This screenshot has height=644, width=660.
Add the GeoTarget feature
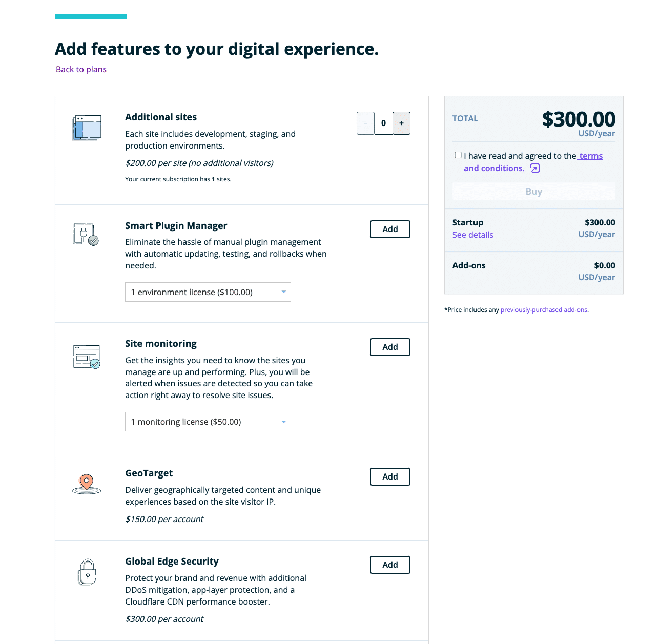pyautogui.click(x=390, y=476)
